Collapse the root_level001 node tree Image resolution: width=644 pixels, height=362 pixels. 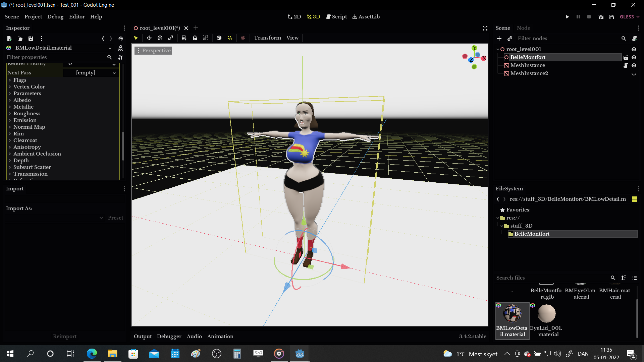pyautogui.click(x=498, y=49)
